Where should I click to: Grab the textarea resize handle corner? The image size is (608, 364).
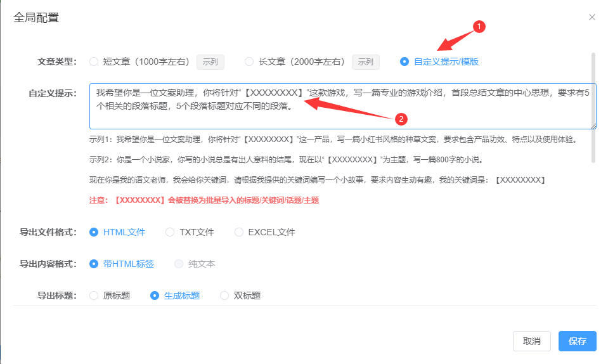coord(593,126)
